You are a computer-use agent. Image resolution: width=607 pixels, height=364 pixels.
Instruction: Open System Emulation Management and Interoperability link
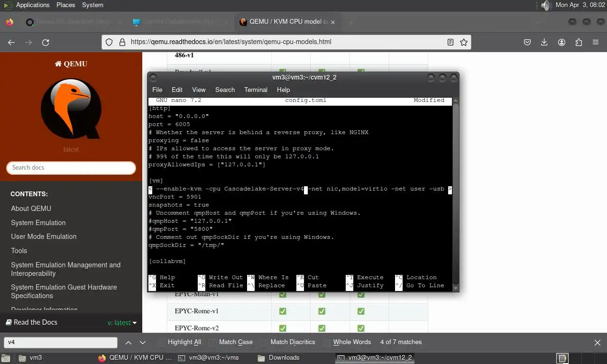66,269
